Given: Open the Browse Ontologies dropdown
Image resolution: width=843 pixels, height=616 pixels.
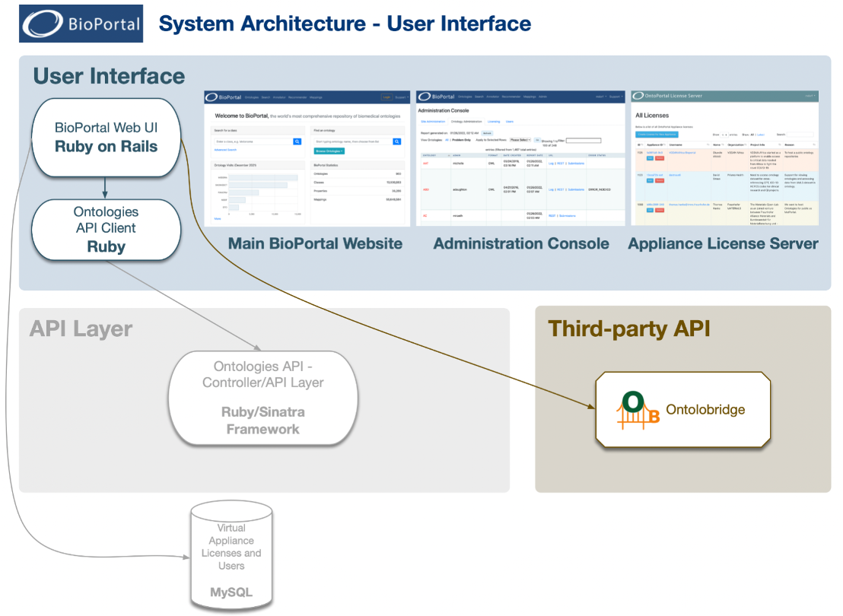Looking at the screenshot, I should point(329,151).
